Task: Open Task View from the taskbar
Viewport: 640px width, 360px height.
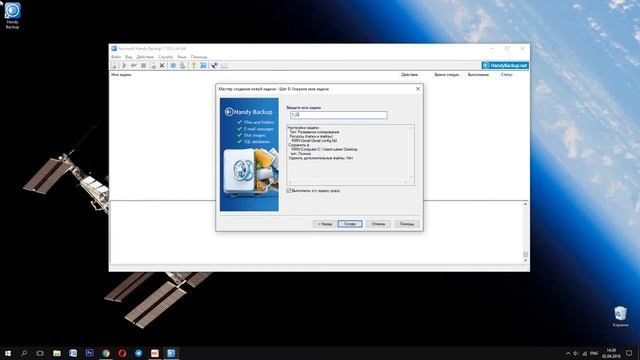Action: 40,353
